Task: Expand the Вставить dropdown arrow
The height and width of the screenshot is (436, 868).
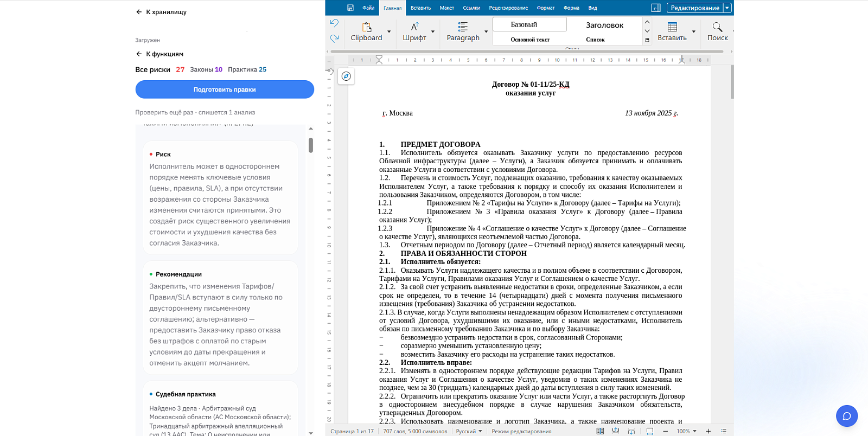Action: click(x=694, y=31)
